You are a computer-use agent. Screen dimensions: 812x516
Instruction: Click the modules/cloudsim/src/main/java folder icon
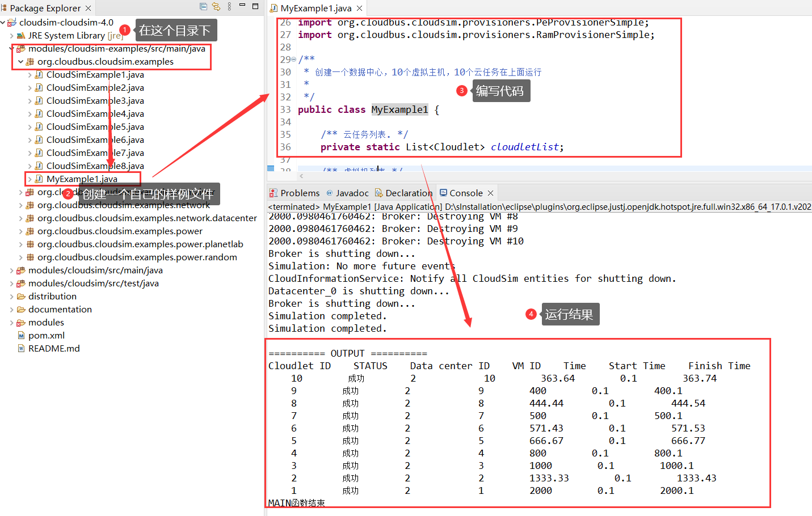(21, 270)
